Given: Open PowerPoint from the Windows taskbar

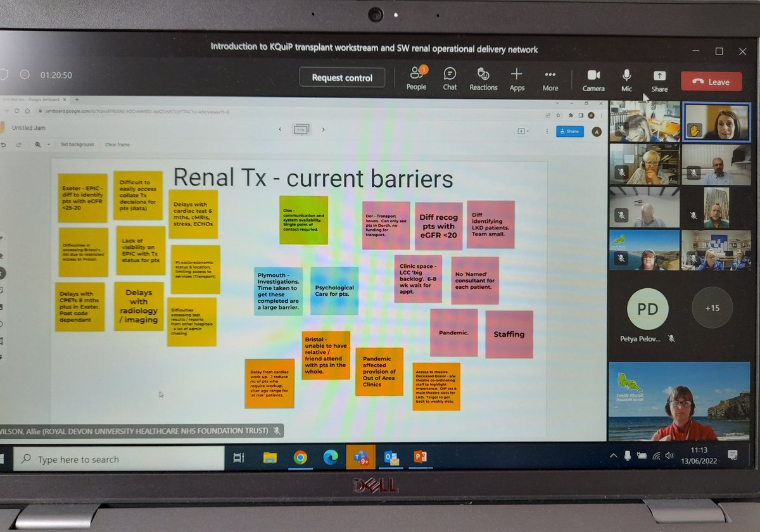Looking at the screenshot, I should click(x=421, y=457).
